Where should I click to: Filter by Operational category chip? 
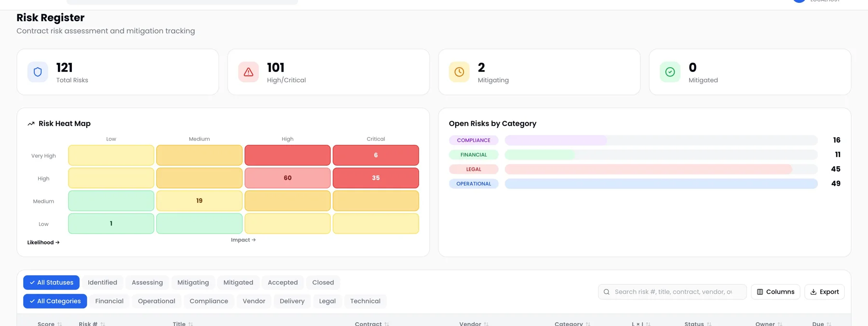click(x=157, y=301)
